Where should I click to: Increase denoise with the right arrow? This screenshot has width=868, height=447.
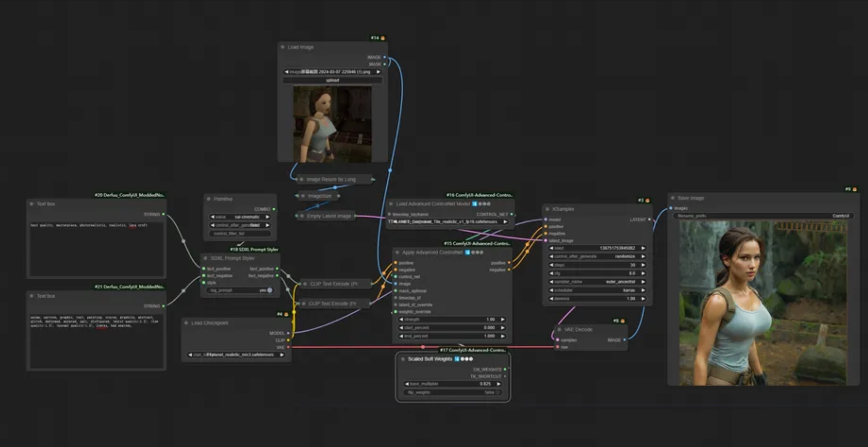point(643,299)
